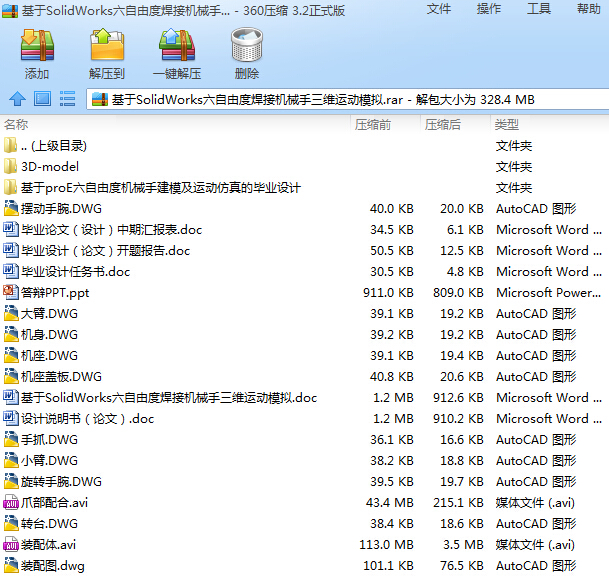
Task: Click the file name 毕业设计任务书.doc
Action: 75,271
